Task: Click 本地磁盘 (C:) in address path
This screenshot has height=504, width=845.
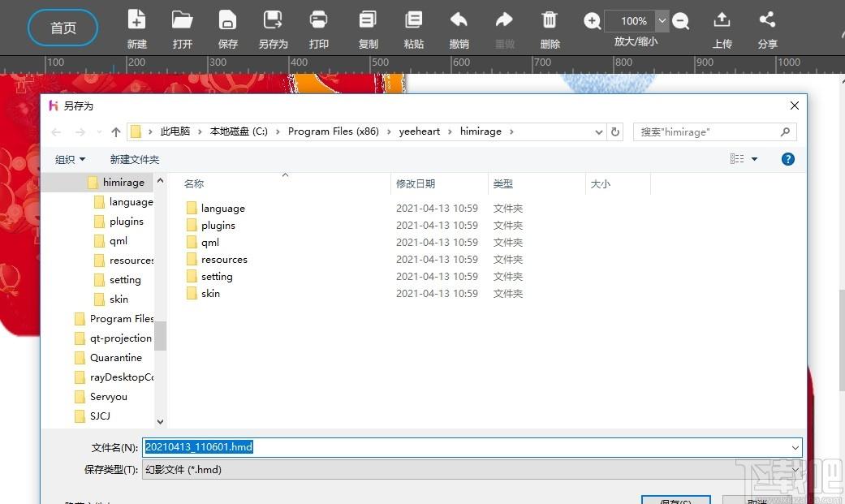Action: click(239, 131)
